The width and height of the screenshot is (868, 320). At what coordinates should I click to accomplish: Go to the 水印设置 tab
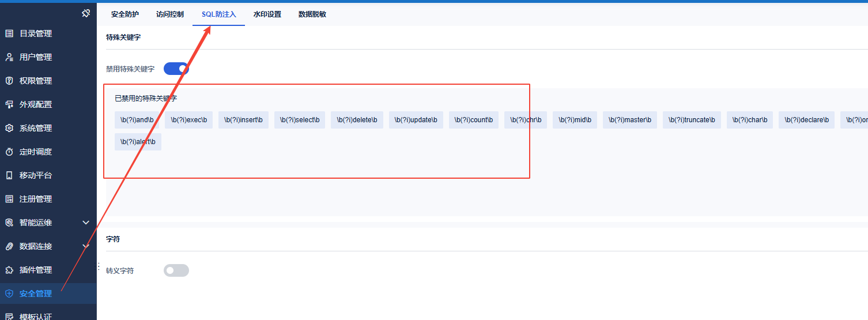coord(267,14)
